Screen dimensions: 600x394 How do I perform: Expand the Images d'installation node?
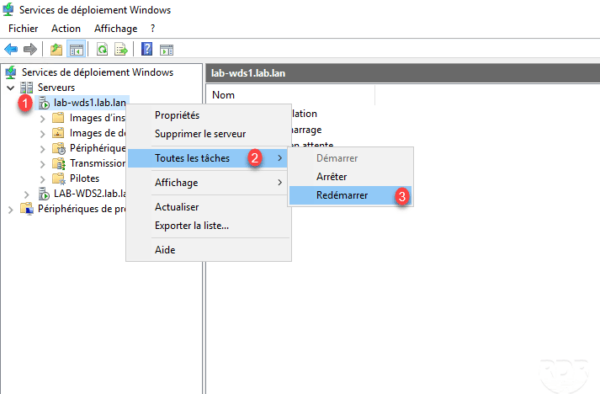(42, 119)
